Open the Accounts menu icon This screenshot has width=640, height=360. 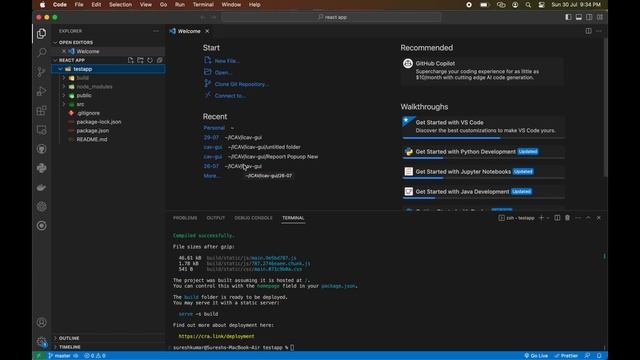tap(42, 322)
